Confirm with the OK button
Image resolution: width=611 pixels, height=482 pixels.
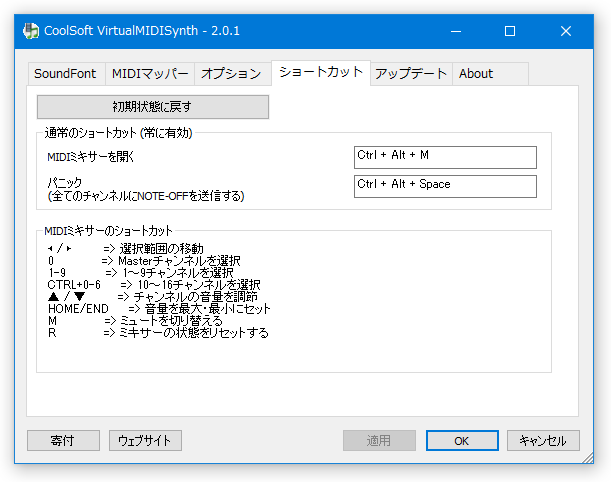pos(462,440)
